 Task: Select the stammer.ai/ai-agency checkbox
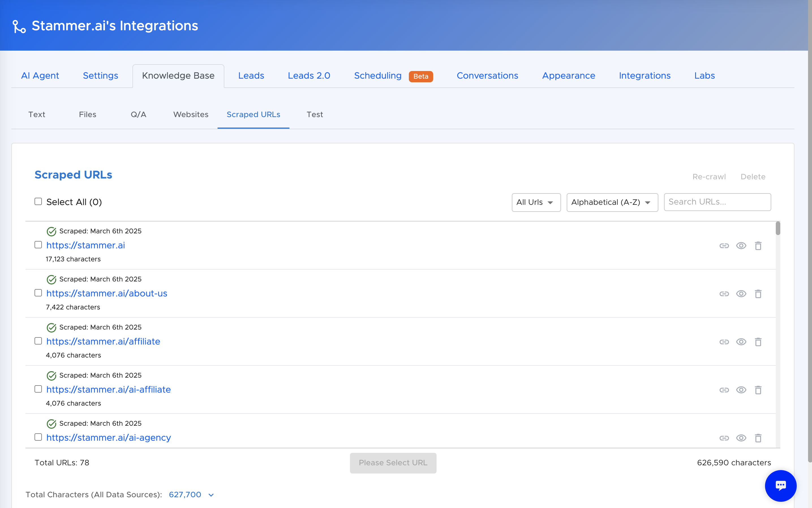38,437
